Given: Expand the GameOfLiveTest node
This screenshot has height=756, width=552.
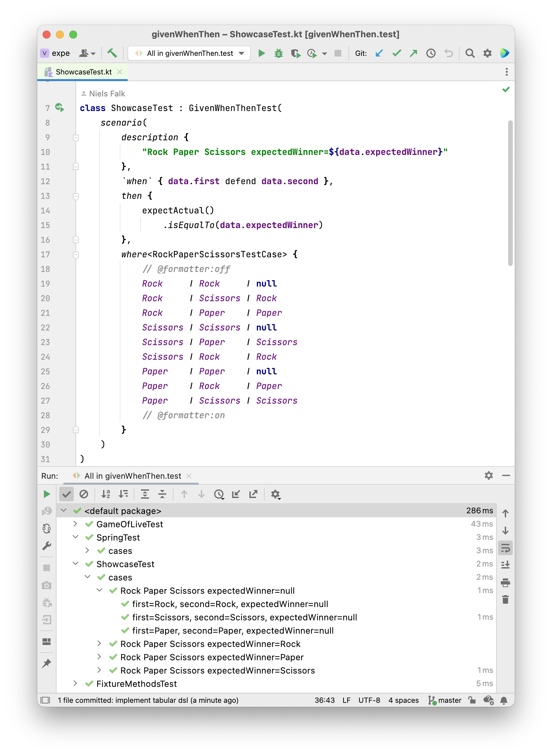Looking at the screenshot, I should [75, 524].
